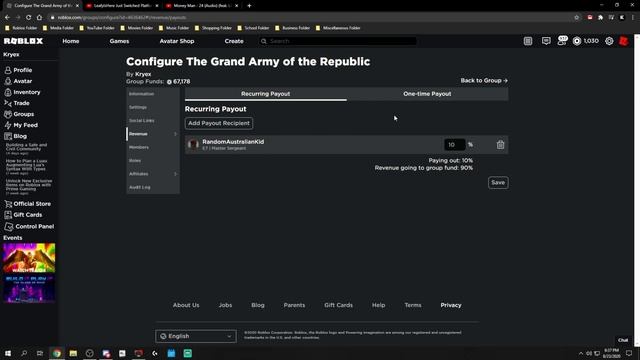Open the chat messages icon in header
Screen dimensions: 640x360
[x=546, y=41]
